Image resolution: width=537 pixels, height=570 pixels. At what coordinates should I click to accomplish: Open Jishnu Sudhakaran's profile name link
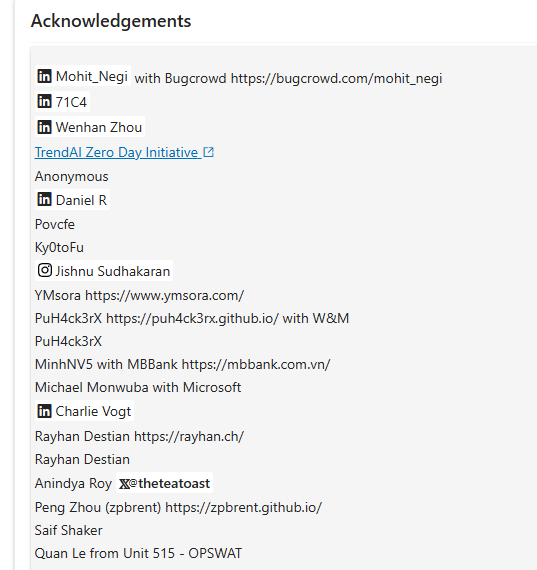point(113,271)
